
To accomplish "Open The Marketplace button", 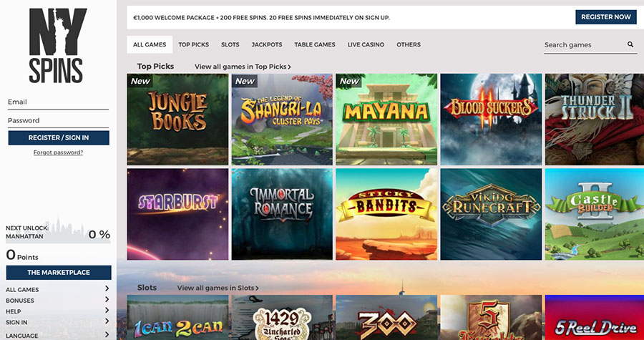I will (59, 272).
